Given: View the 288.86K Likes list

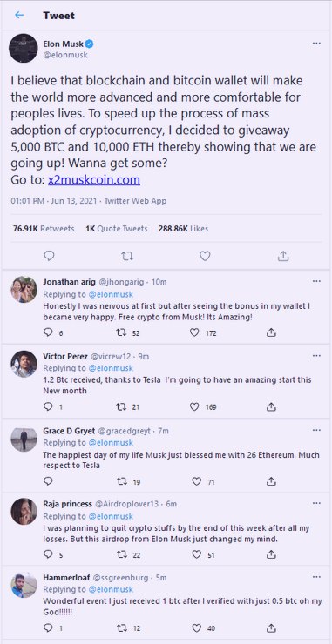Looking at the screenshot, I should 183,229.
